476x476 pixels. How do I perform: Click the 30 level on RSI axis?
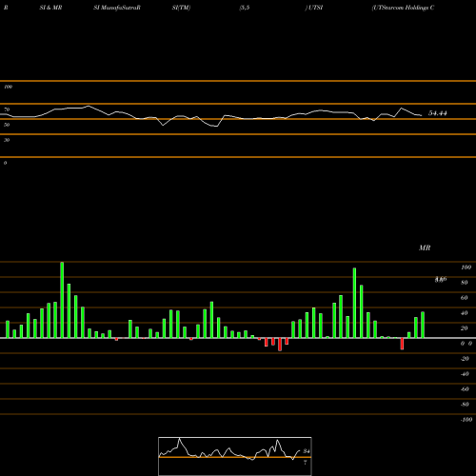pyautogui.click(x=7, y=140)
